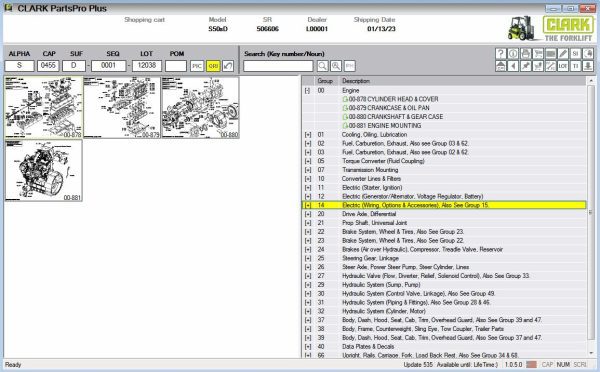Expand group 21 Prop Shaft, Universal Joint

point(308,223)
